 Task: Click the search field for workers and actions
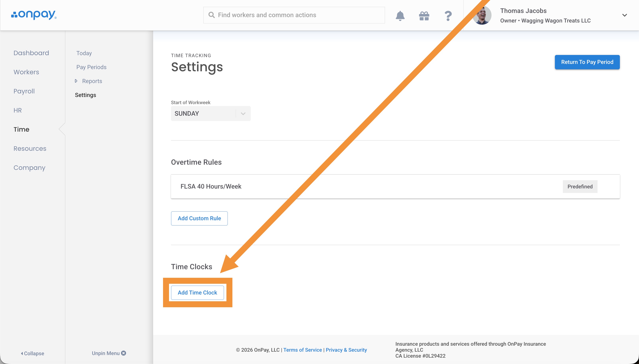tap(294, 15)
